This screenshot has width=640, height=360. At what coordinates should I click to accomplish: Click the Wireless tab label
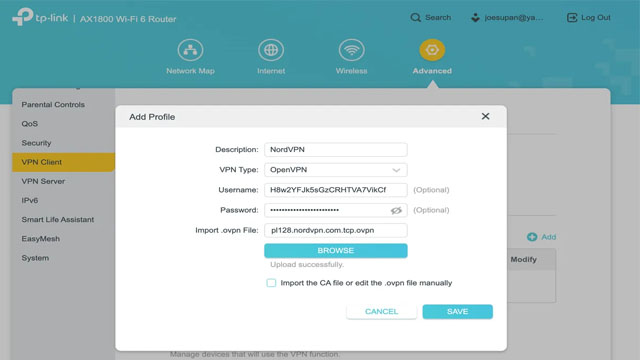pos(351,71)
